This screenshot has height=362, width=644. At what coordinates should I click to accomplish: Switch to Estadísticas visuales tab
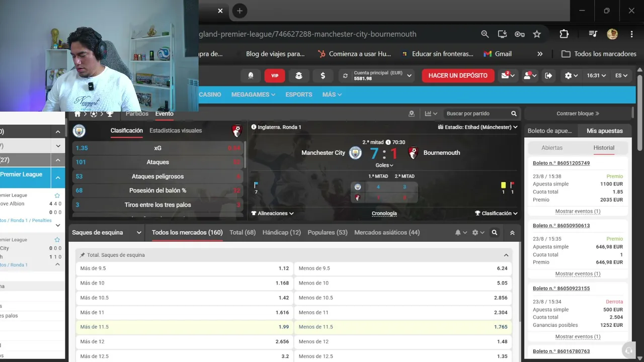[176, 130]
